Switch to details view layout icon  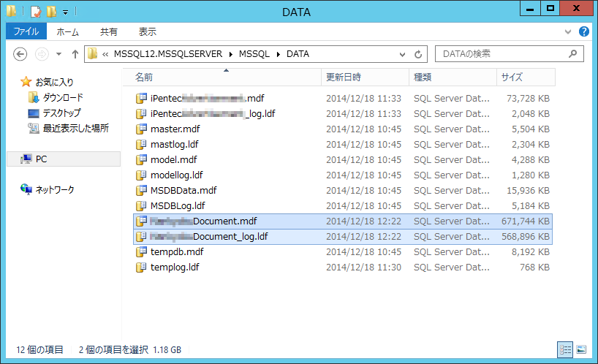coord(565,349)
